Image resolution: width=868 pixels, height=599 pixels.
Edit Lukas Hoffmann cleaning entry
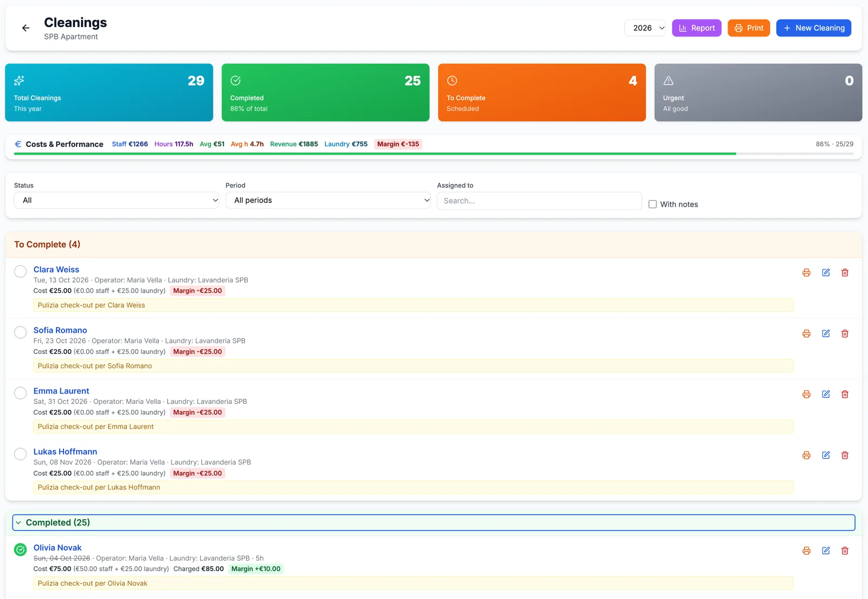click(x=826, y=455)
